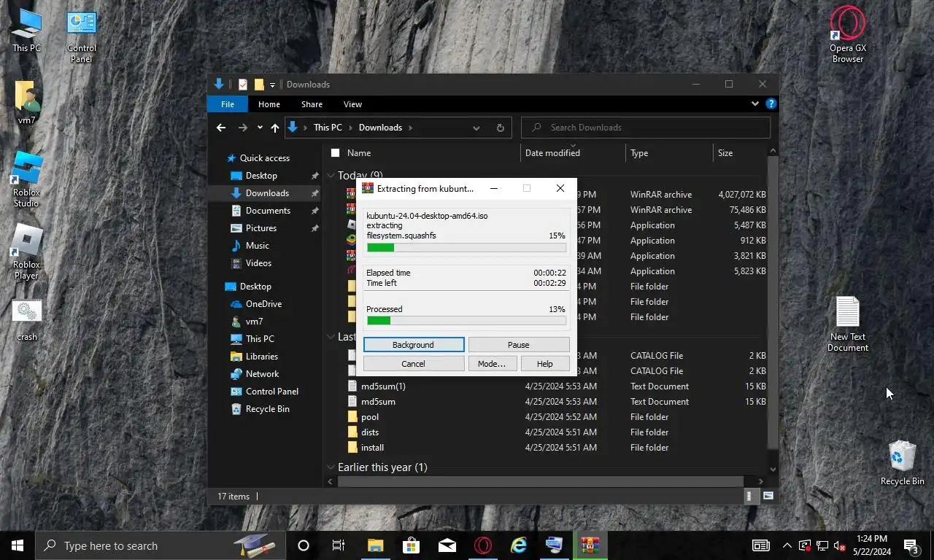Viewport: 934px width, 560px height.
Task: Open Desktop under Quick access
Action: (261, 176)
